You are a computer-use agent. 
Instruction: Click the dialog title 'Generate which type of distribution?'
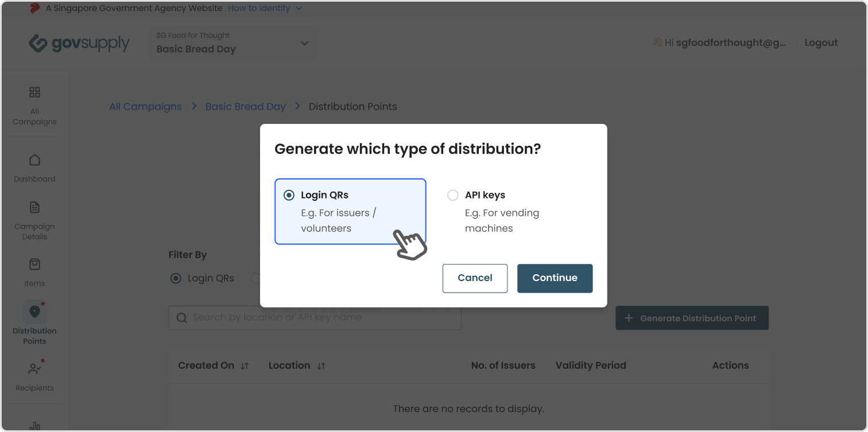[x=408, y=149]
